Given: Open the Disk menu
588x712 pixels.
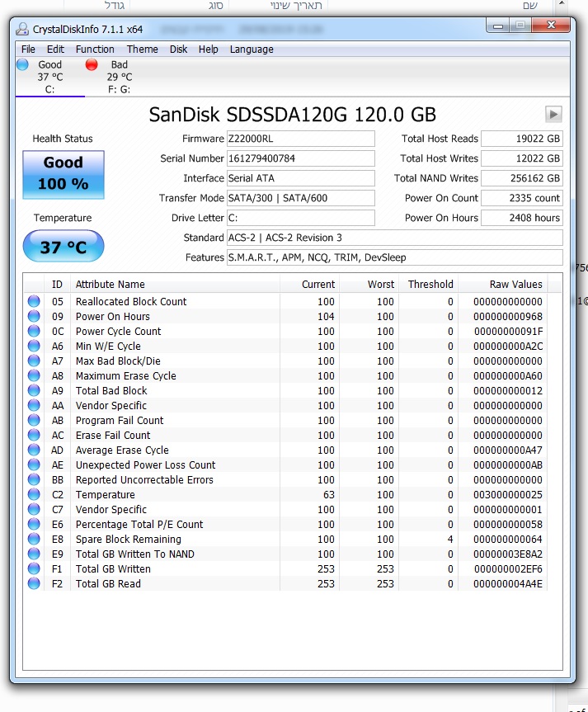Looking at the screenshot, I should (x=178, y=49).
